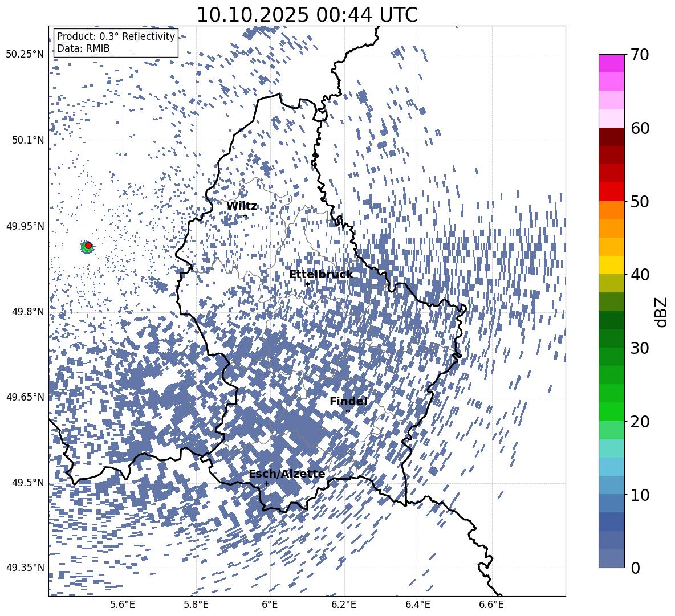Click the bright red colorbar segment above 50
675x616 pixels.
click(611, 192)
